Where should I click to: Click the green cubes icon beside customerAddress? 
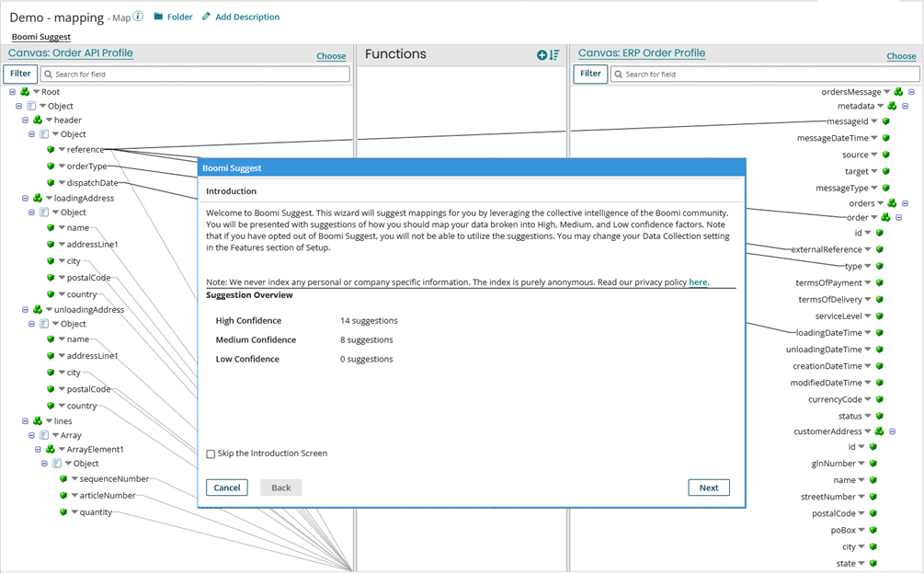(879, 431)
